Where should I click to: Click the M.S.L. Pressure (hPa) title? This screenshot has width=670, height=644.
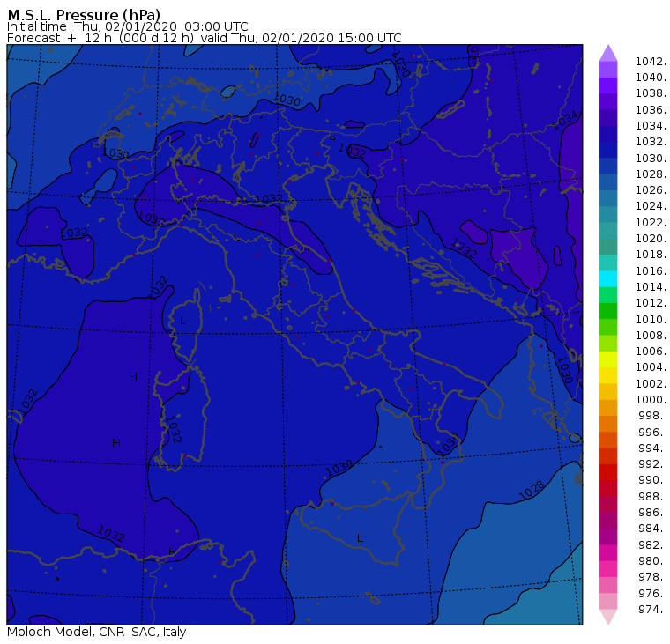(84, 14)
